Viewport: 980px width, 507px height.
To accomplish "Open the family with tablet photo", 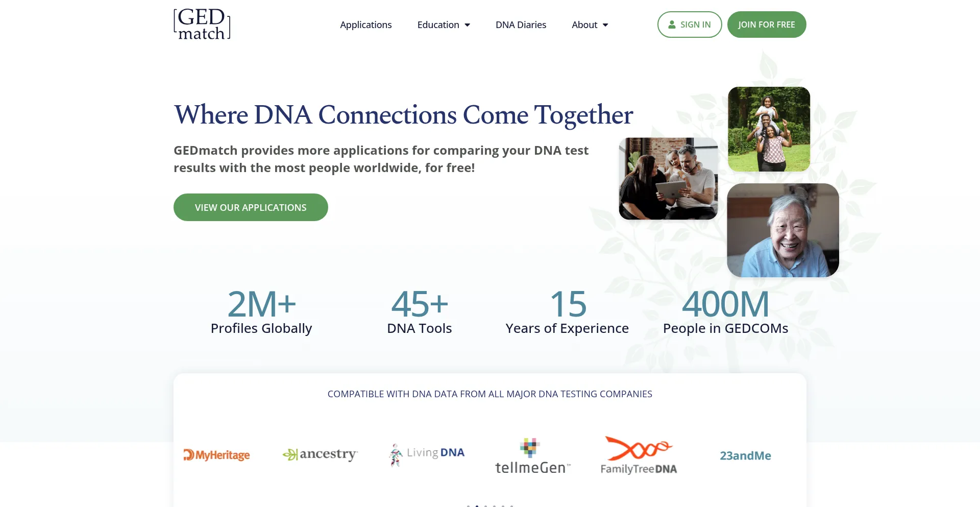I will click(668, 179).
